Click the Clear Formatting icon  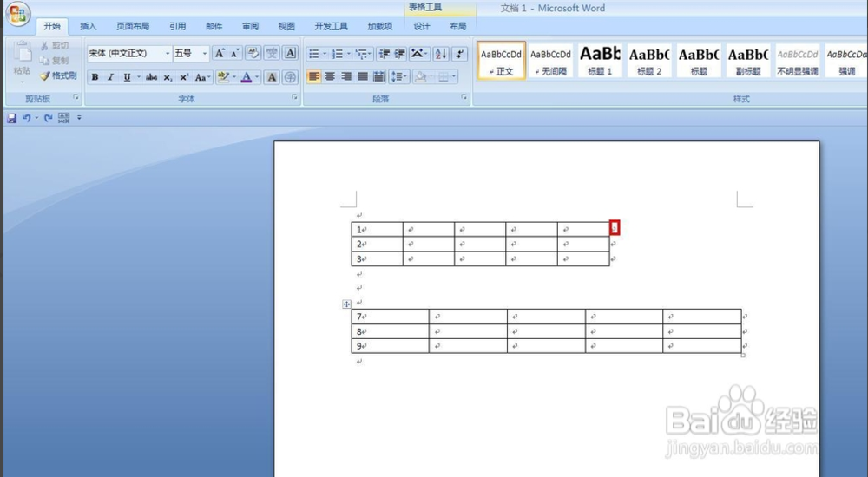253,53
